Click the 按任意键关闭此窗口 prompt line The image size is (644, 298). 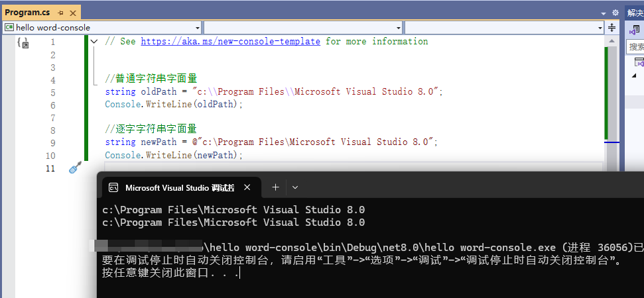pyautogui.click(x=170, y=273)
